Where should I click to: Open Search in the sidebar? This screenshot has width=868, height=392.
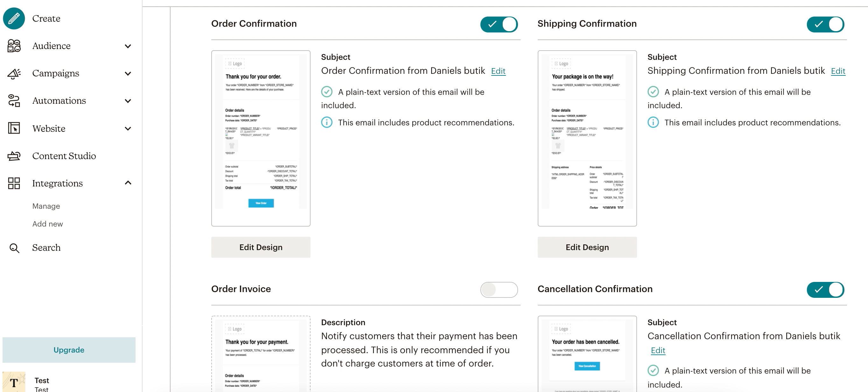[46, 248]
